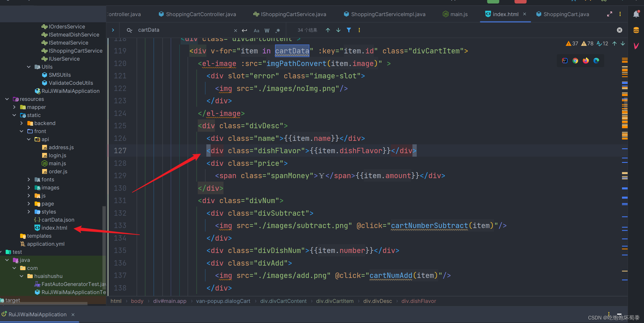
Task: Open in Chrome browser icon
Action: coord(575,61)
